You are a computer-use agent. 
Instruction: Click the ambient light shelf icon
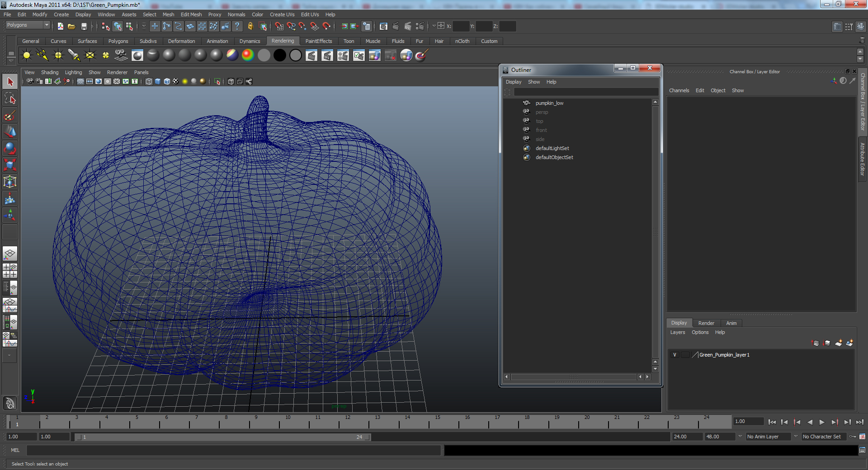[x=27, y=56]
